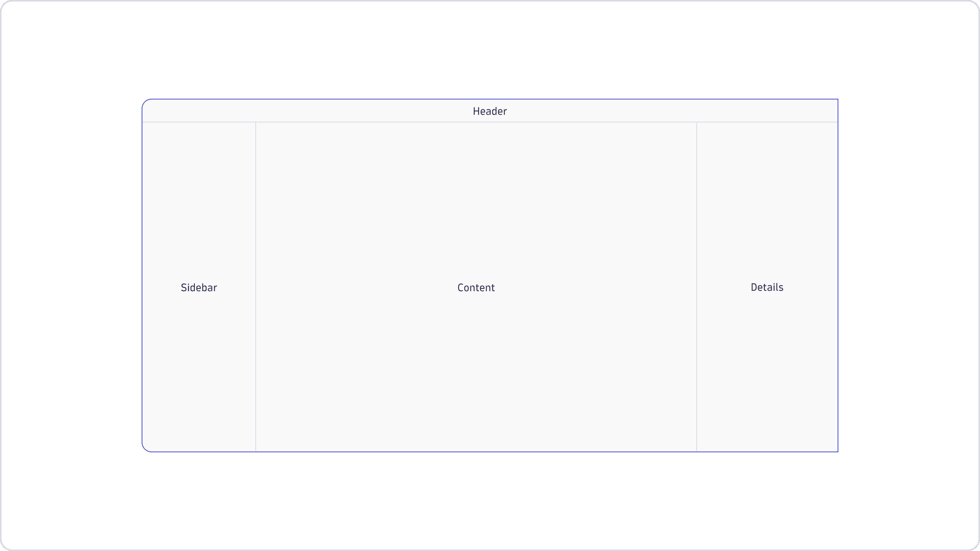Select the Details label text
This screenshot has width=980, height=551.
pos(767,287)
